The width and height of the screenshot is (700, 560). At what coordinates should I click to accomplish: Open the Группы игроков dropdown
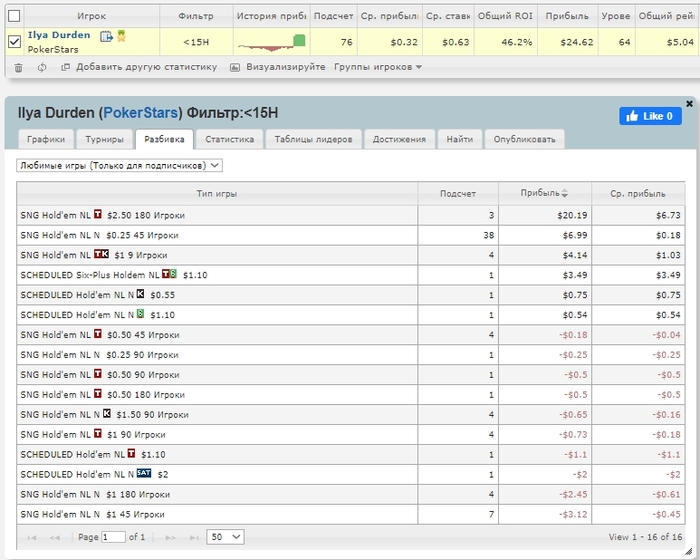(378, 67)
